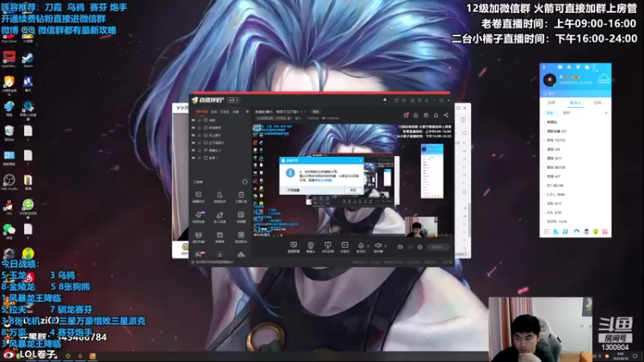Click the star icon in the QQ panel header

569,67
